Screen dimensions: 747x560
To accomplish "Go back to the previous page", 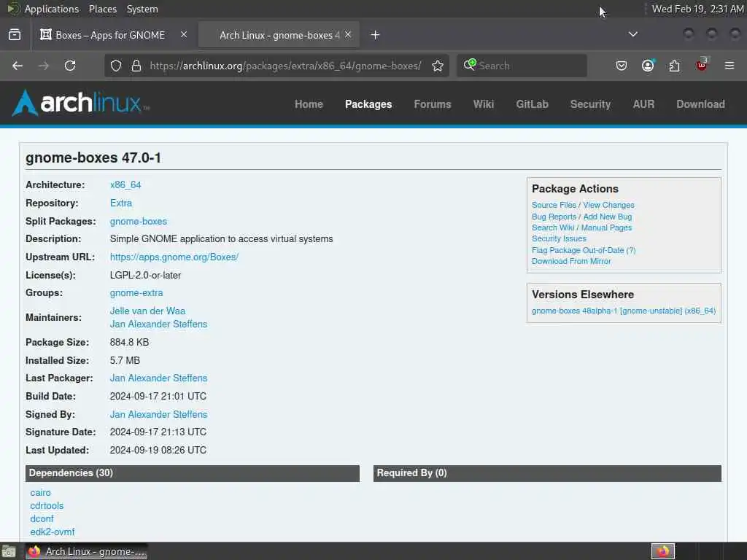I will pyautogui.click(x=18, y=66).
